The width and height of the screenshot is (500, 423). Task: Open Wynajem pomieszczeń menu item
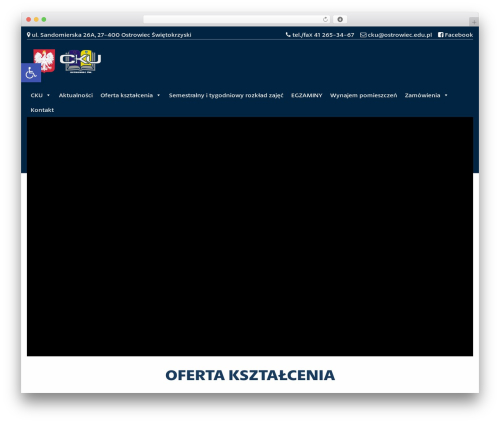(x=364, y=95)
